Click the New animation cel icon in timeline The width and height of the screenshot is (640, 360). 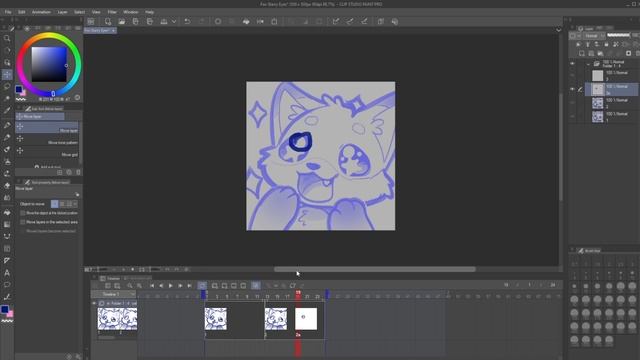tap(214, 286)
